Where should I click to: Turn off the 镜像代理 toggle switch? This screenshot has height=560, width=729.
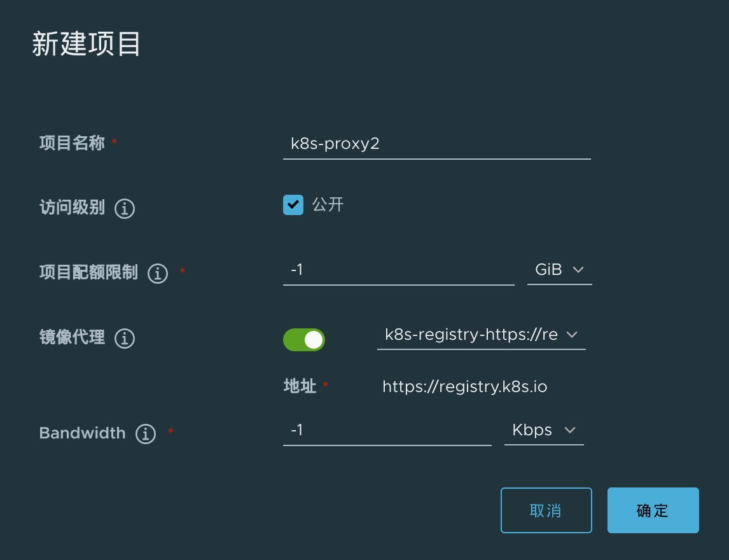(x=304, y=340)
